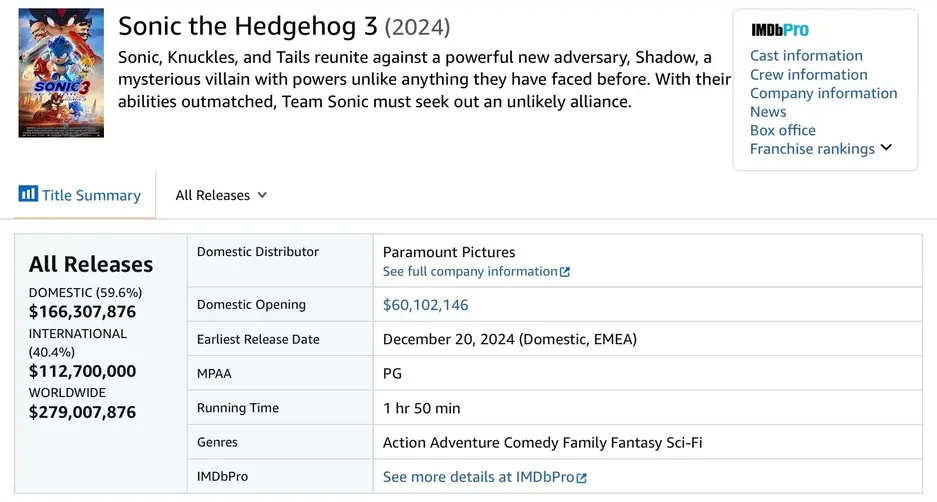Click the Sonic the Hedgehog 3 title heading

coord(248,26)
